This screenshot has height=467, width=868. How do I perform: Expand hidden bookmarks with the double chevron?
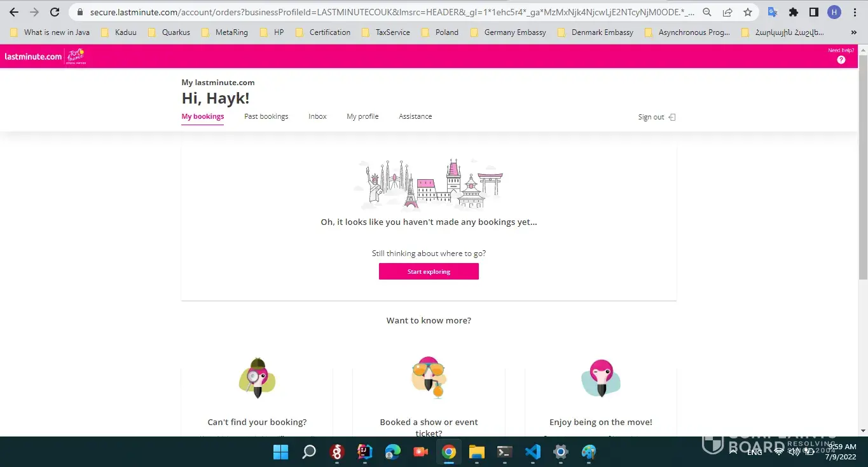pos(853,32)
